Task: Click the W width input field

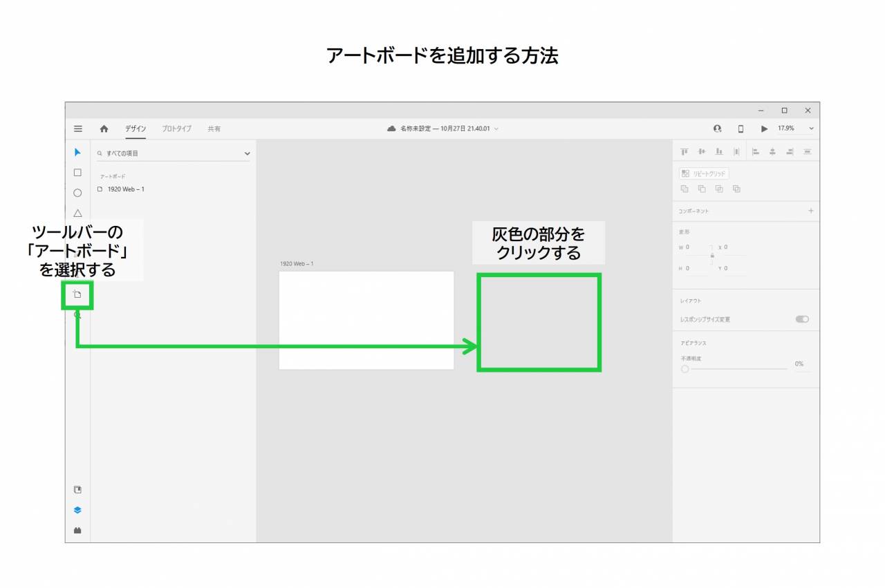Action: pyautogui.click(x=697, y=247)
